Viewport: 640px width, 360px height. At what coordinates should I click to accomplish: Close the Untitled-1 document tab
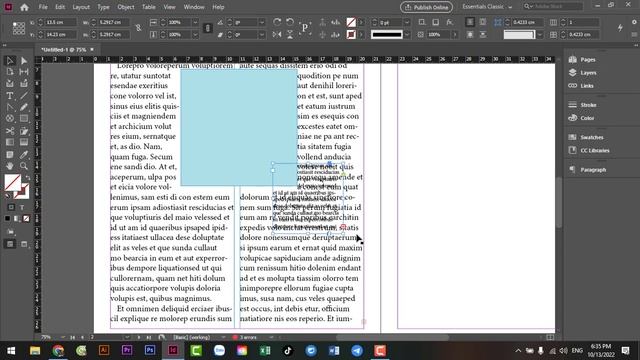click(92, 49)
